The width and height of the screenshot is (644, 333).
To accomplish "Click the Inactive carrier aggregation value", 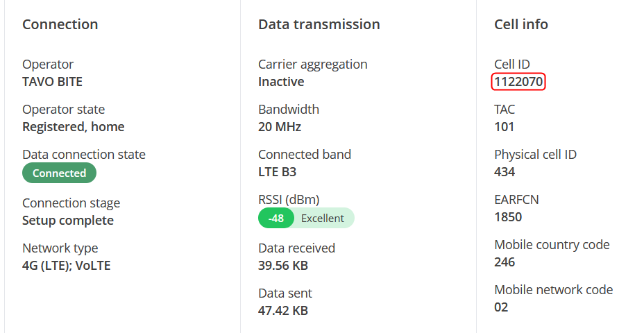I will (x=281, y=82).
